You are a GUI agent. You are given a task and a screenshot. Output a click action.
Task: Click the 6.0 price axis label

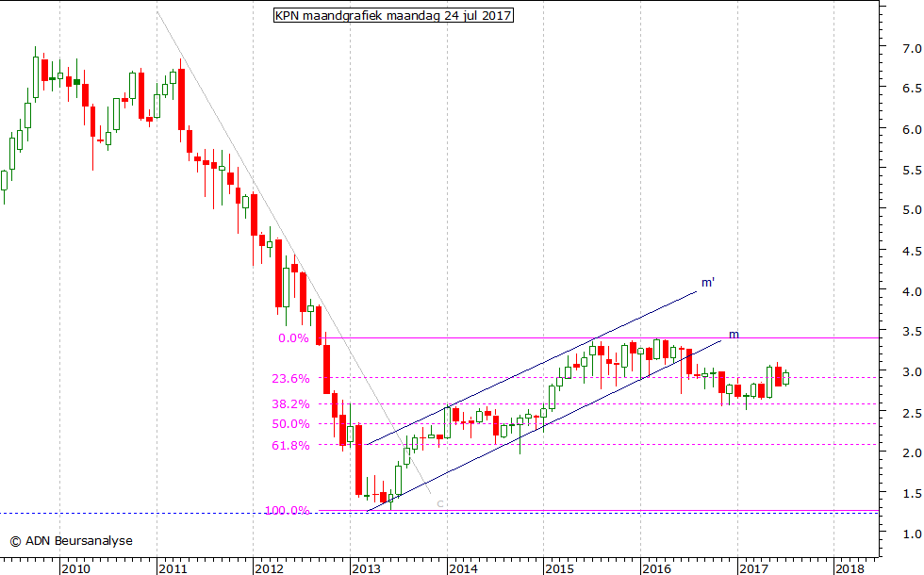[x=912, y=130]
